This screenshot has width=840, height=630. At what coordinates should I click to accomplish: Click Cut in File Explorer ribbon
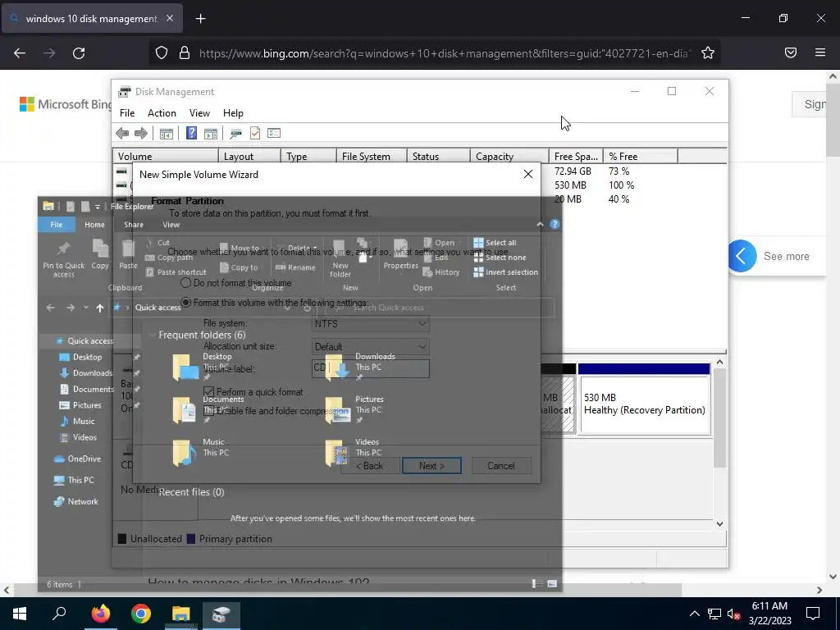point(157,243)
